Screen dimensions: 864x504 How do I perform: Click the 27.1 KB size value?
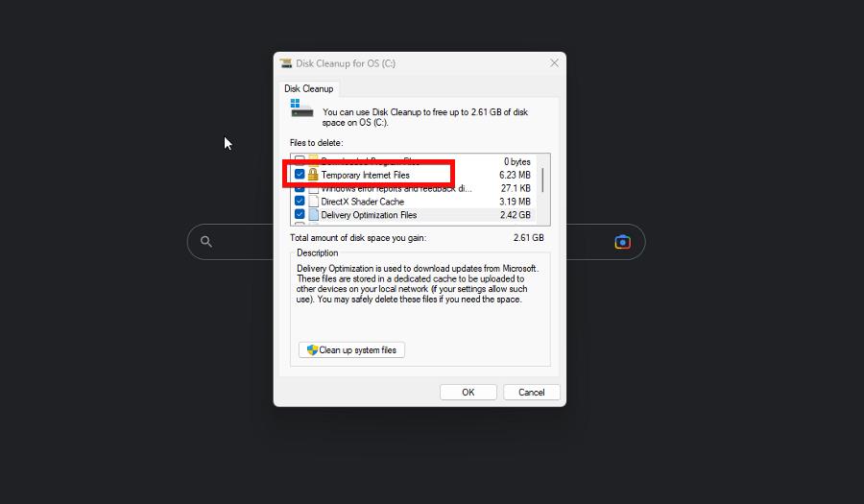pos(516,188)
